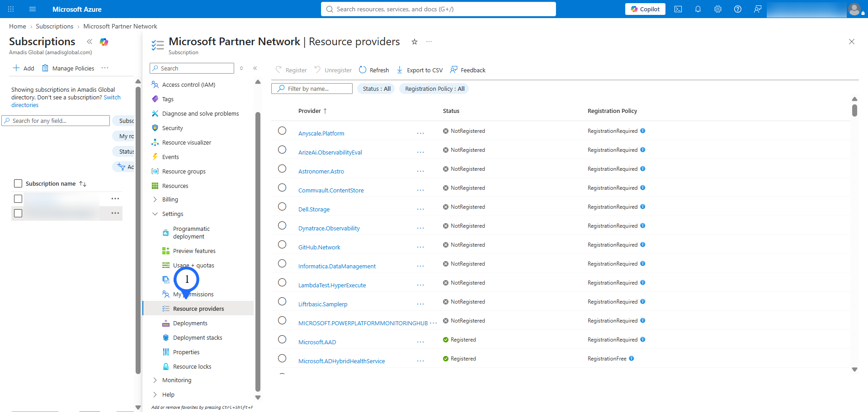Open Resource locks
The image size is (868, 412).
tap(192, 366)
